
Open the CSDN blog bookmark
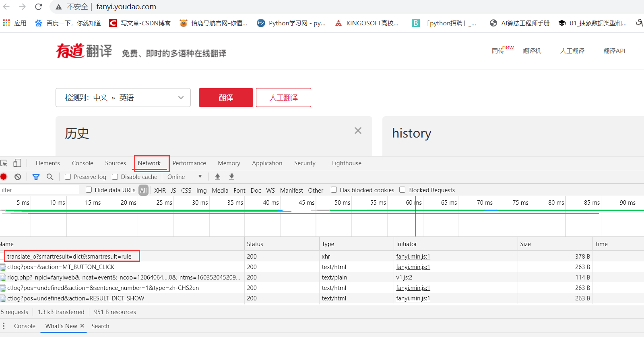tap(140, 23)
